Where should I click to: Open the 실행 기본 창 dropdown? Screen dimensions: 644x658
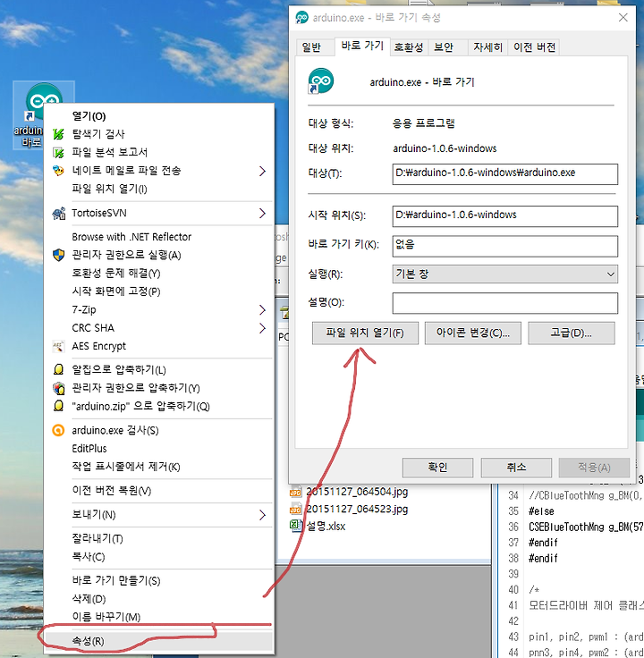tap(505, 274)
